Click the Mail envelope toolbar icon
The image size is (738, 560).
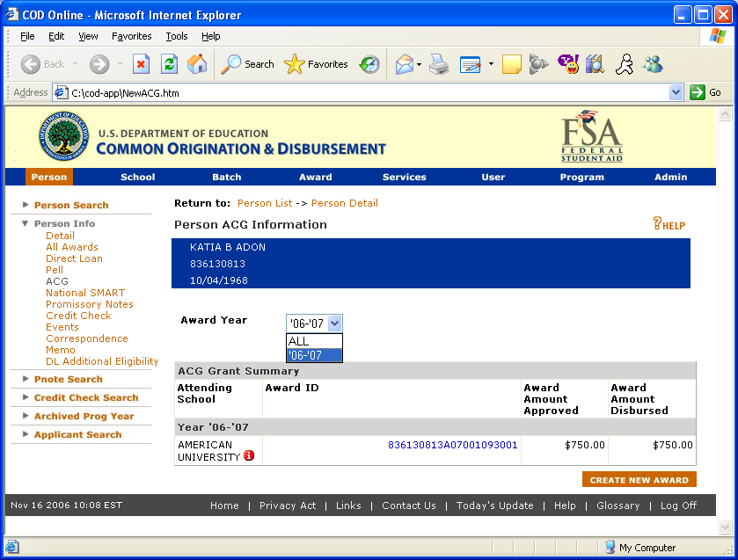point(404,64)
